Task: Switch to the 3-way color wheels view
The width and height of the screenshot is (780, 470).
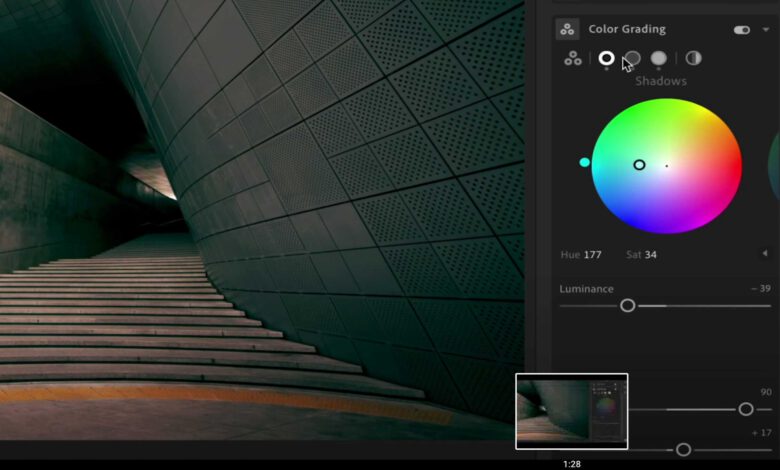Action: pos(573,59)
